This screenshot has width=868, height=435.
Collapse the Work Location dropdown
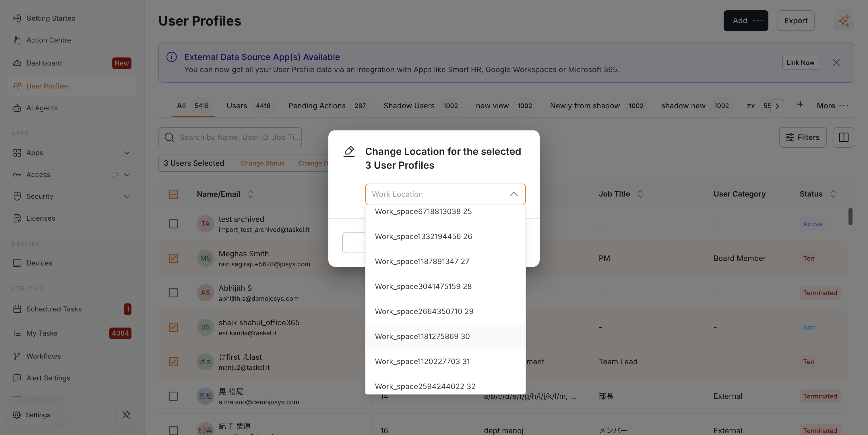(514, 194)
